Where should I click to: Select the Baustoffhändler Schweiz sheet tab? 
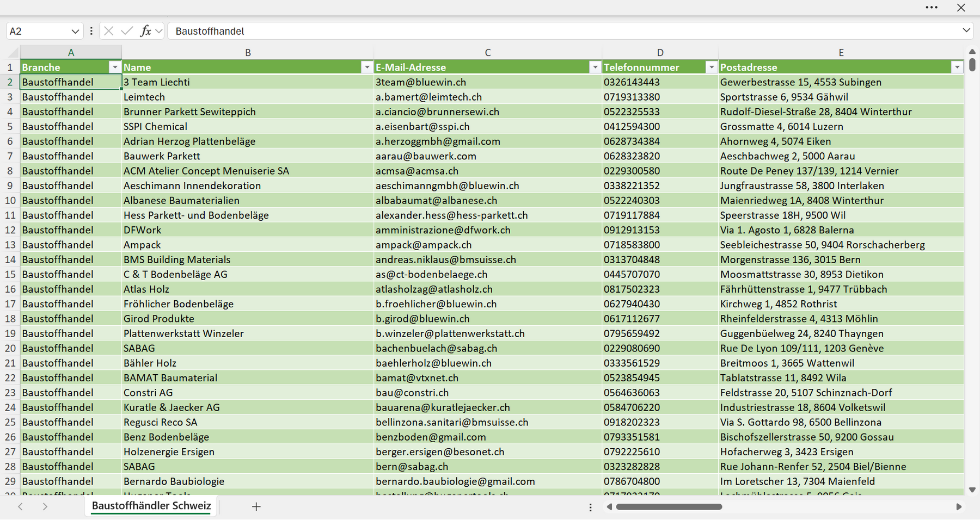151,506
